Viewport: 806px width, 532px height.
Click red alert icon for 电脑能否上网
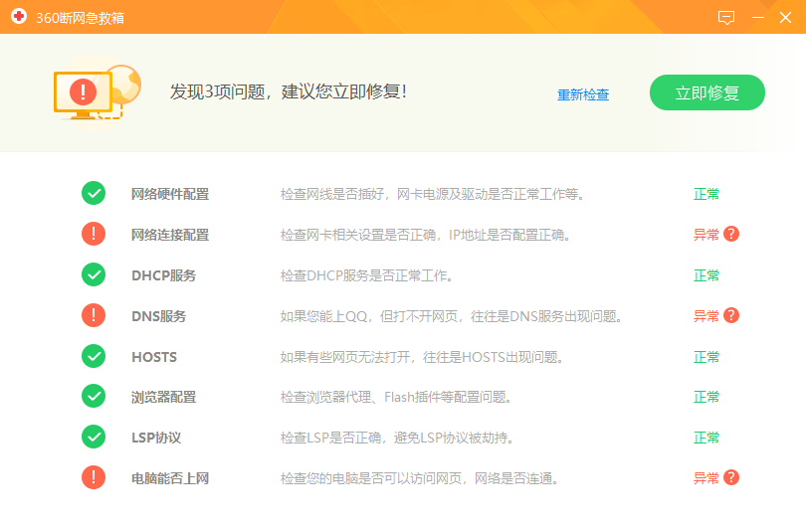(x=94, y=477)
